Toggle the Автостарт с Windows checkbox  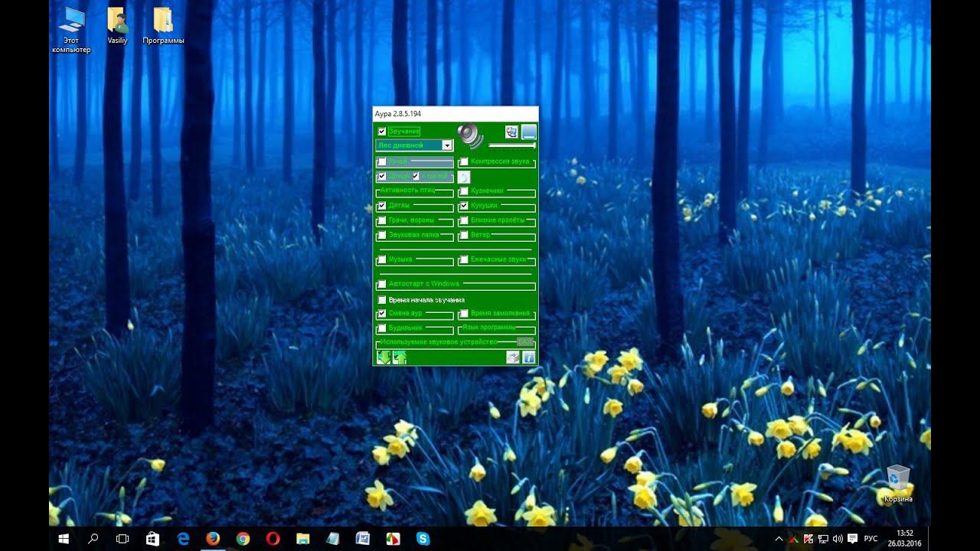[x=382, y=285]
